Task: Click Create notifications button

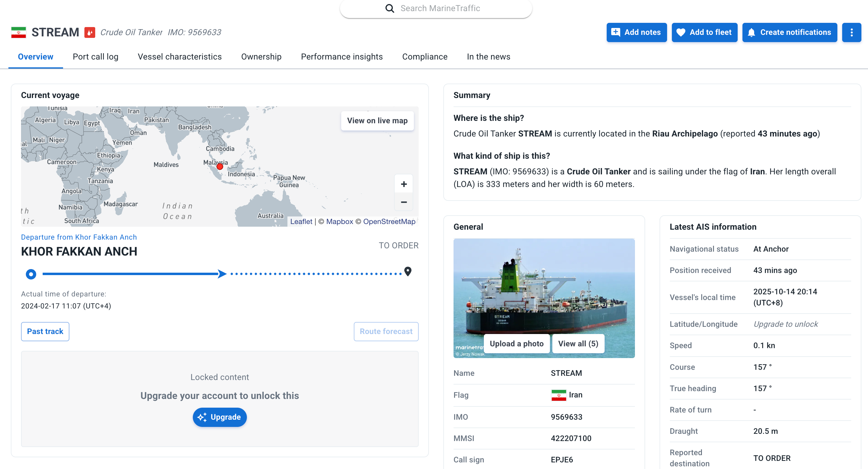Action: click(790, 32)
